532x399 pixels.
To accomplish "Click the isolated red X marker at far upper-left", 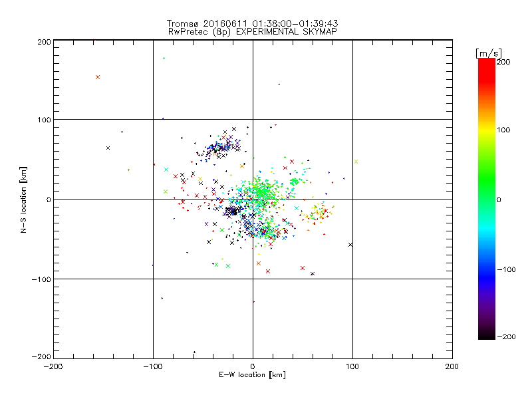I will (x=98, y=77).
